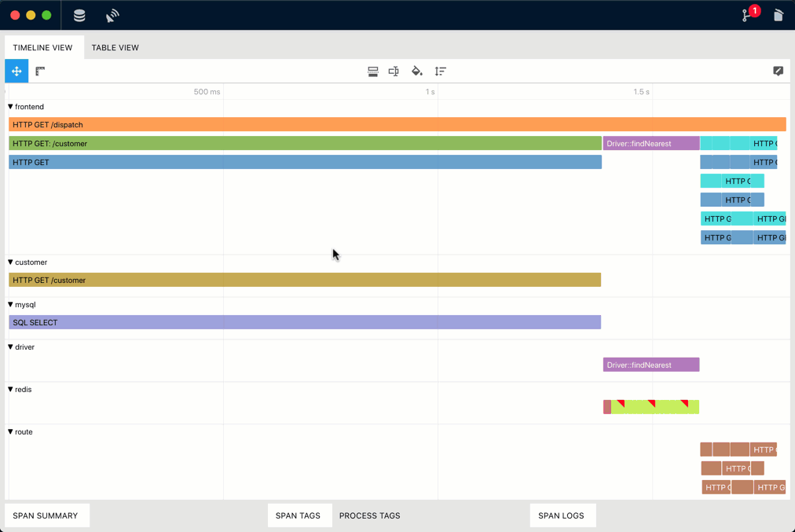Collapse the driver group
This screenshot has width=795, height=532.
pyautogui.click(x=10, y=347)
